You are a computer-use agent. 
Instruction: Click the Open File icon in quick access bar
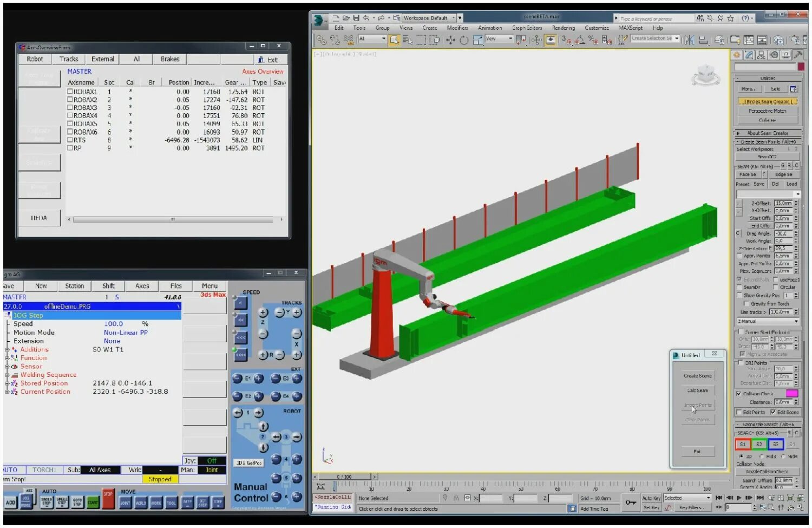click(x=346, y=18)
